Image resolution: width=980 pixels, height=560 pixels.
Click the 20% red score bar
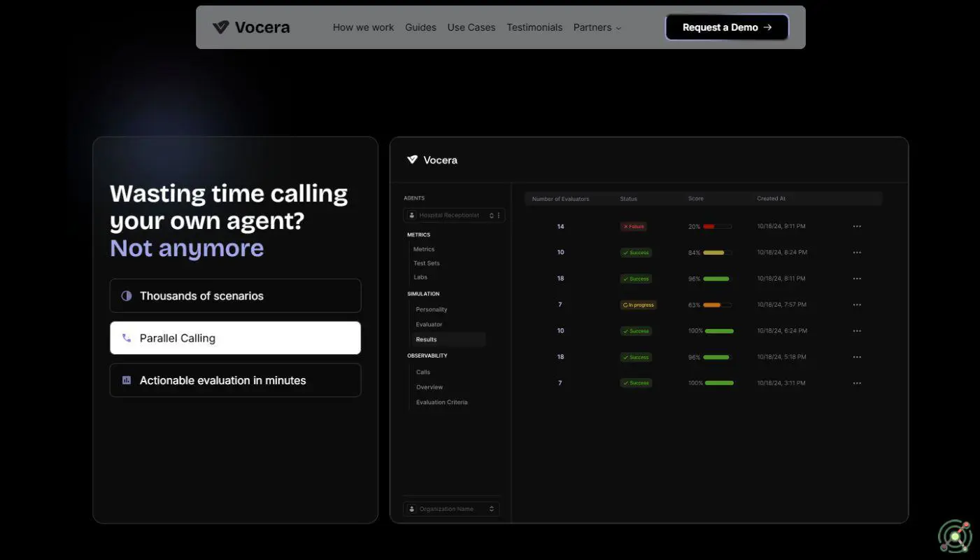[717, 227]
